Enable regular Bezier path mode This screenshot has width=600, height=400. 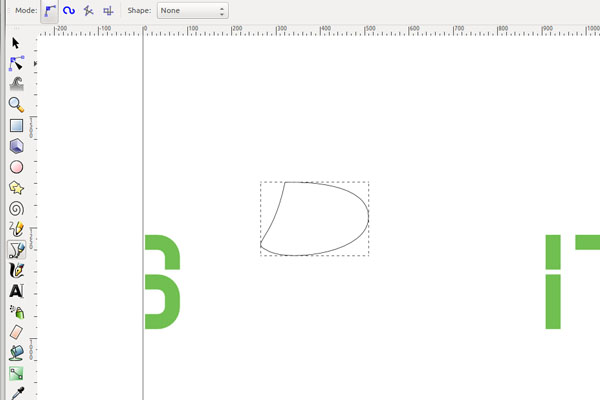(49, 11)
